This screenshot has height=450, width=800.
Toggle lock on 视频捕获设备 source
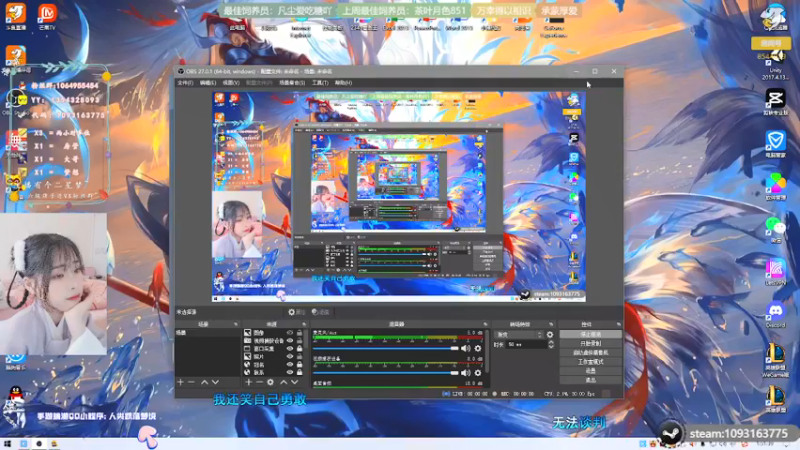pos(299,341)
